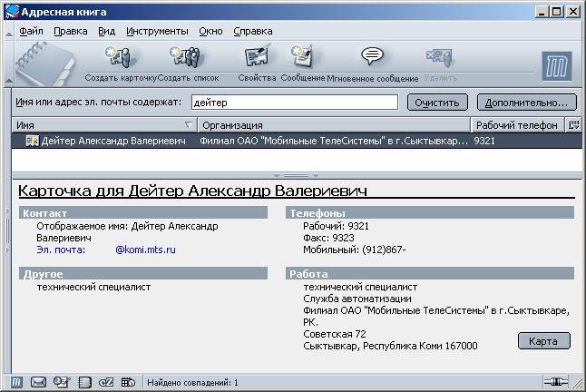Open the Файл menu

coord(31,31)
